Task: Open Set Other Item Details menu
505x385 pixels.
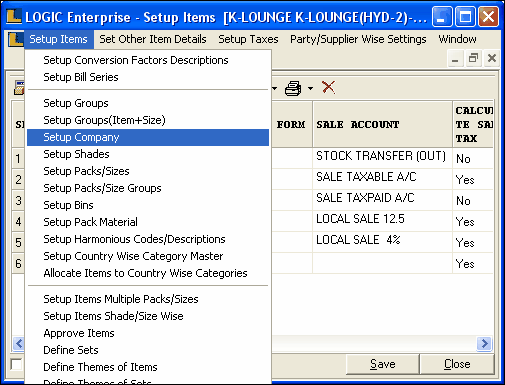Action: tap(153, 39)
